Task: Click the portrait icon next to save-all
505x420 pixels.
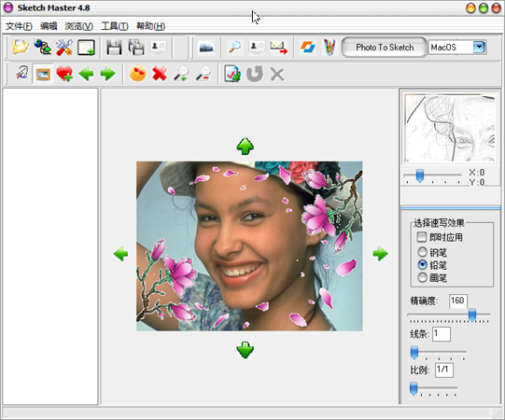Action: pyautogui.click(x=159, y=48)
